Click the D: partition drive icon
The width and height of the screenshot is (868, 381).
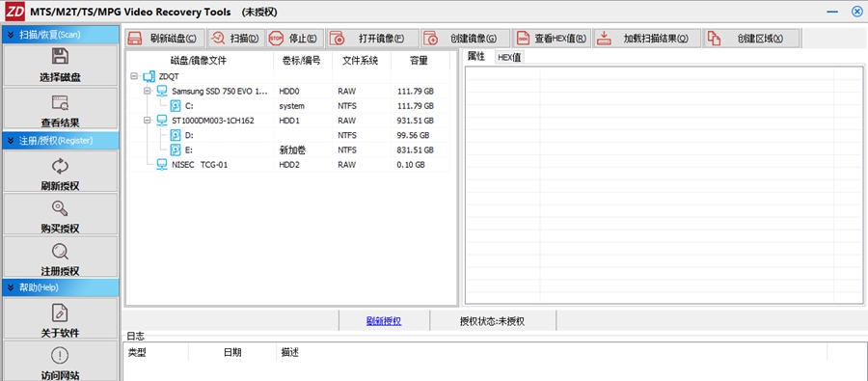coord(176,135)
